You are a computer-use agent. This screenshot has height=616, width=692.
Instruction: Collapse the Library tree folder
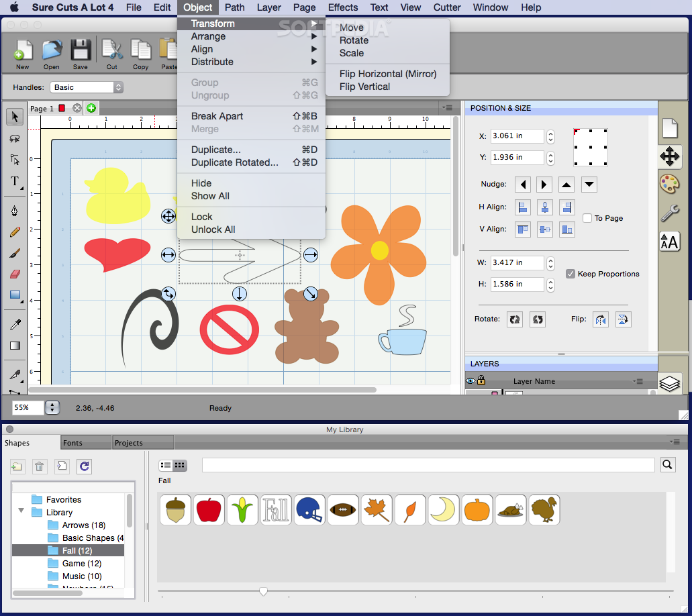21,511
